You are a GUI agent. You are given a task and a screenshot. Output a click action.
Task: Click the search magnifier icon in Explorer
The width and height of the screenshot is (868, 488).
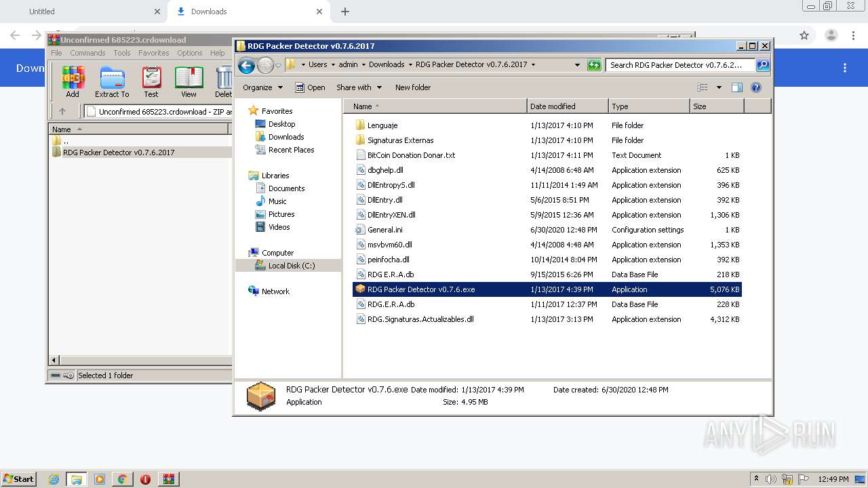(x=763, y=65)
